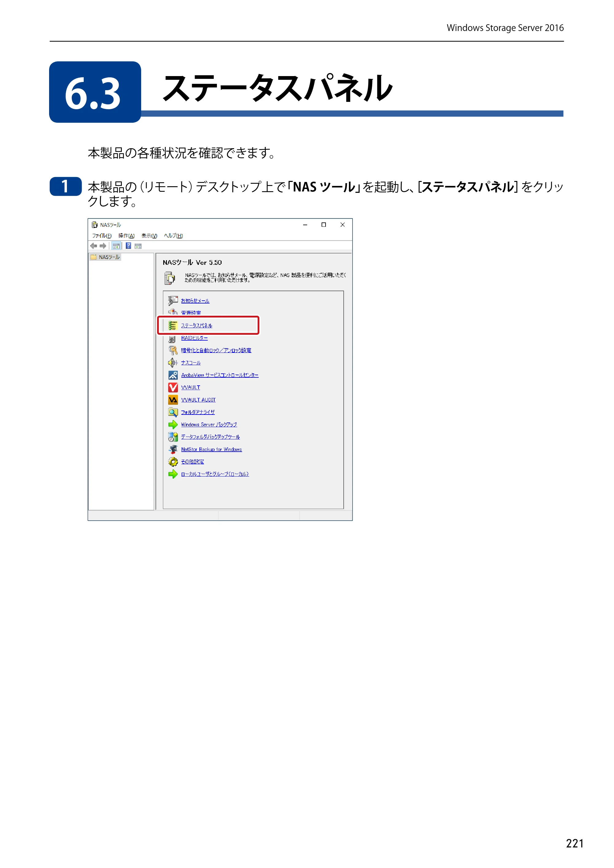This screenshot has height=868, width=614.
Task: Open the VVAULT link
Action: 191,388
